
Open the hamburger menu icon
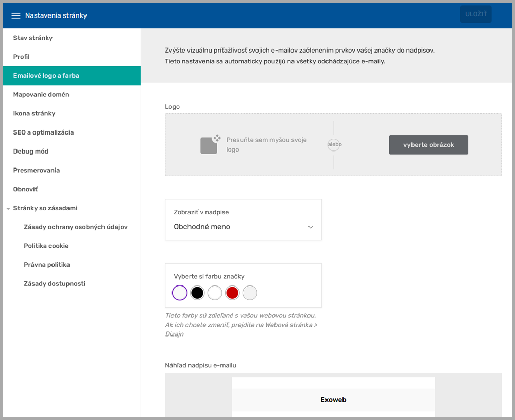pos(16,15)
